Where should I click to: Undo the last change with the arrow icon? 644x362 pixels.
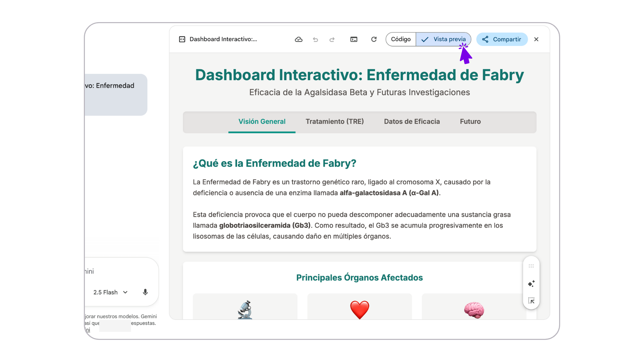tap(315, 40)
